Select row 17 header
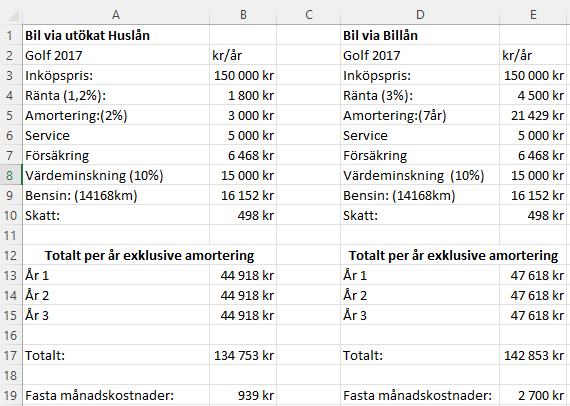This screenshot has width=570, height=406. point(11,355)
